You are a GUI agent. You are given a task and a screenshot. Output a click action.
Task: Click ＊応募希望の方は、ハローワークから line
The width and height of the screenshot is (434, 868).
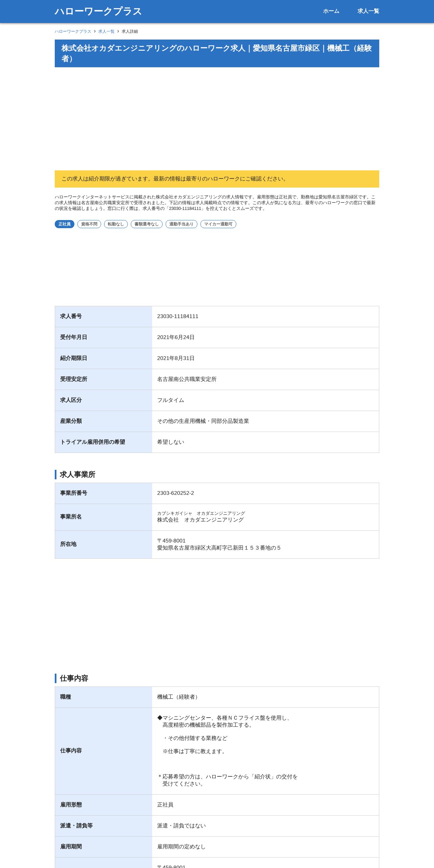coord(227,777)
